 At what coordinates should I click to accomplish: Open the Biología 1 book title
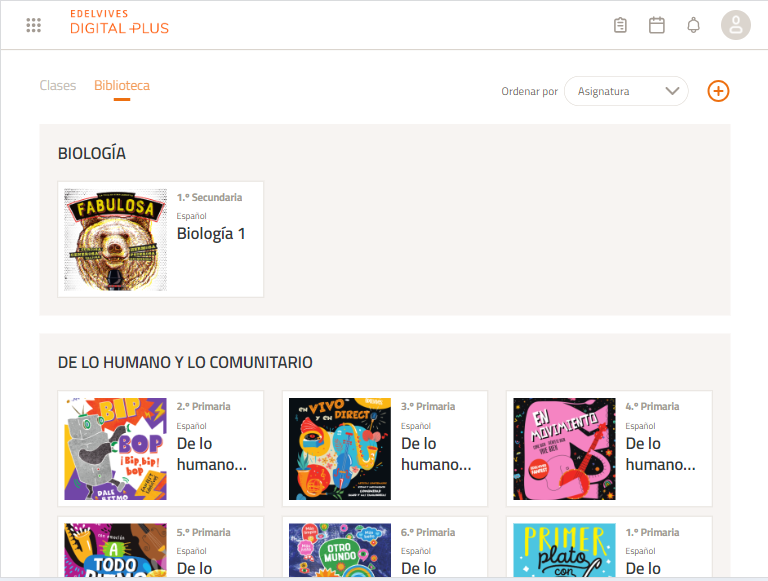pyautogui.click(x=211, y=234)
